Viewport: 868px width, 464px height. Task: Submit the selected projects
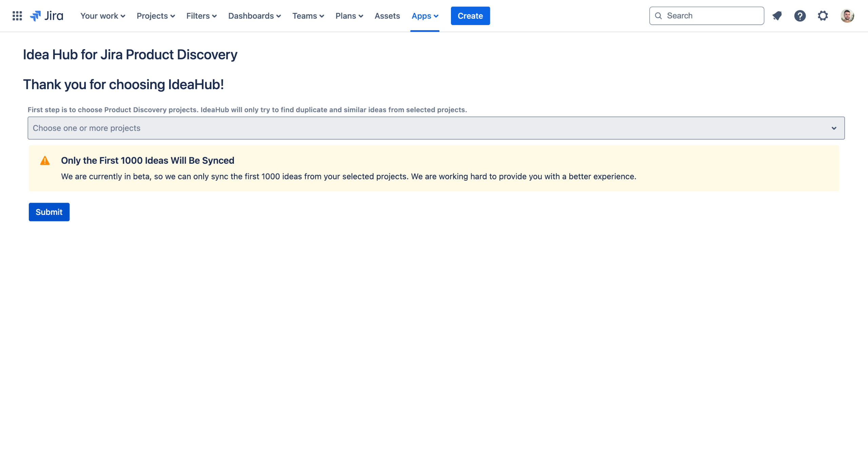pyautogui.click(x=49, y=212)
